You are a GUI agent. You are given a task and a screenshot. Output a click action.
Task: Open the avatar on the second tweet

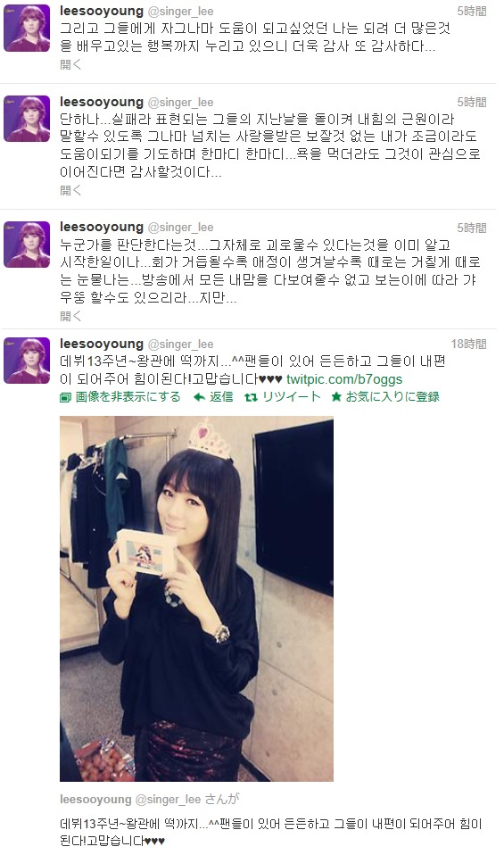point(27,119)
